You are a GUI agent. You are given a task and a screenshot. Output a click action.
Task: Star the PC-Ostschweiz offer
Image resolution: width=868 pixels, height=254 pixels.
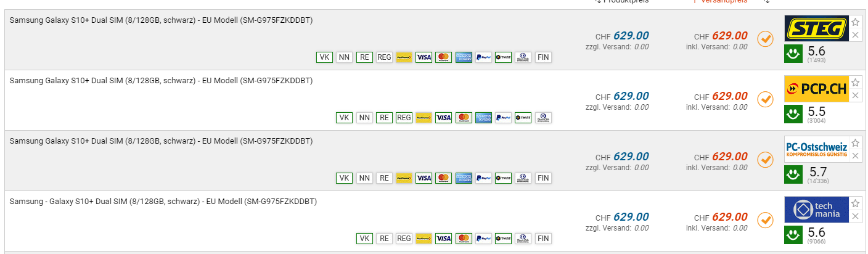click(855, 143)
